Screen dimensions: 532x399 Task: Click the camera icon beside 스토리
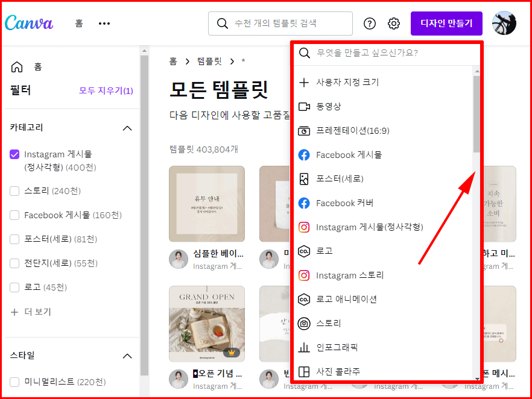pyautogui.click(x=304, y=324)
